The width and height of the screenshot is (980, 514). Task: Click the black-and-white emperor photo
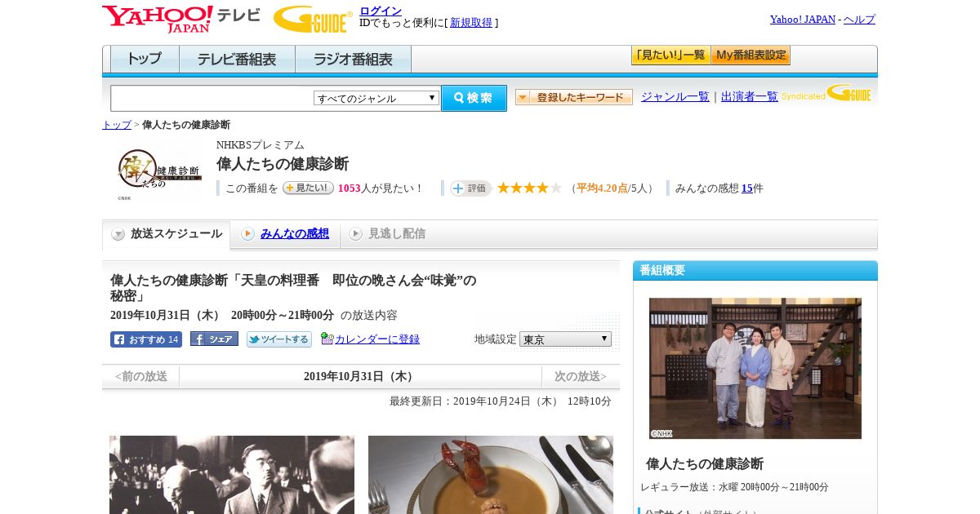tap(232, 475)
